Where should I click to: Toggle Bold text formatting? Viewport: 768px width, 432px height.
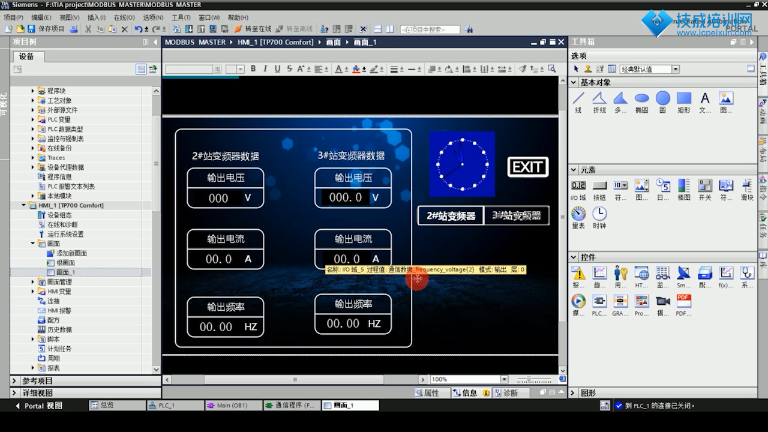[253, 69]
